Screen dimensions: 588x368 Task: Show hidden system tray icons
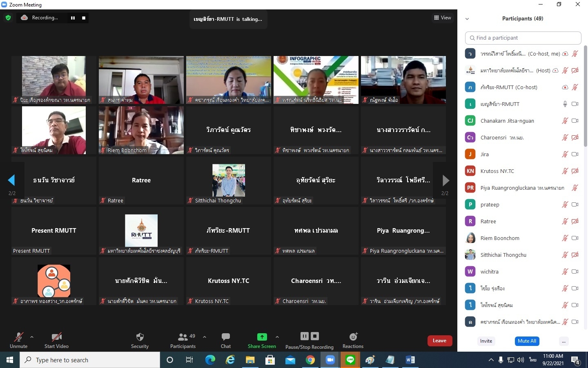(x=491, y=360)
